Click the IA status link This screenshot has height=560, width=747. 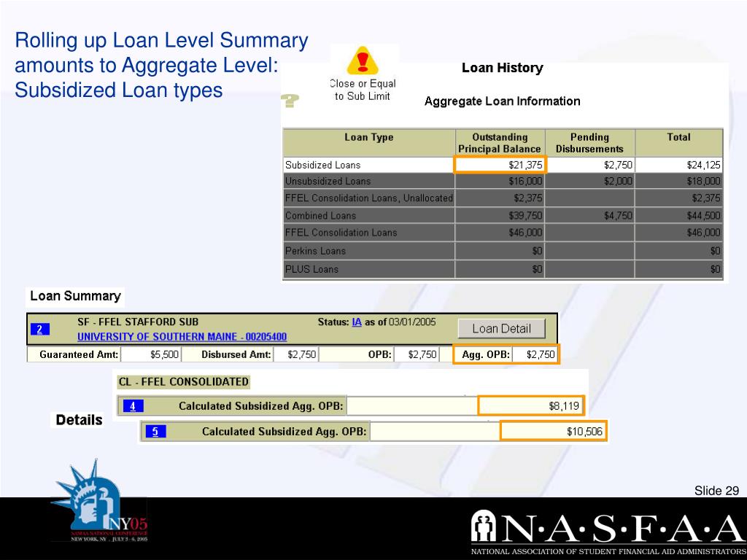(x=356, y=322)
